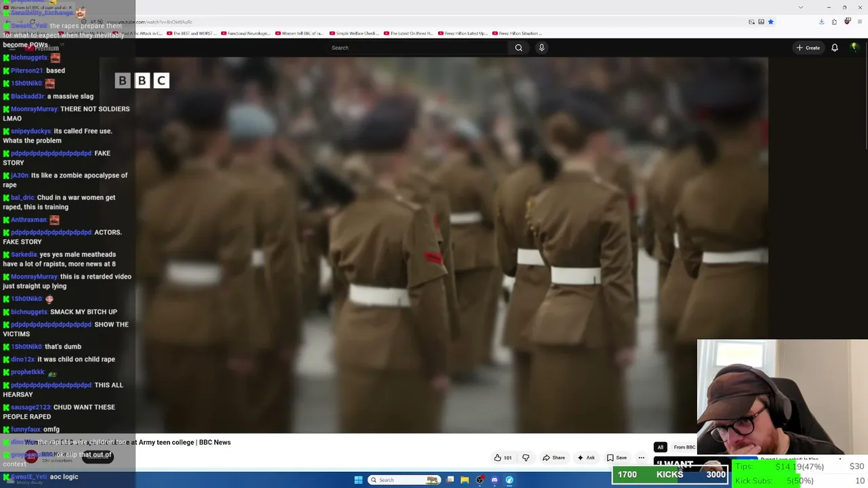Click chat username Piterson21
The width and height of the screenshot is (868, 488).
pos(27,70)
